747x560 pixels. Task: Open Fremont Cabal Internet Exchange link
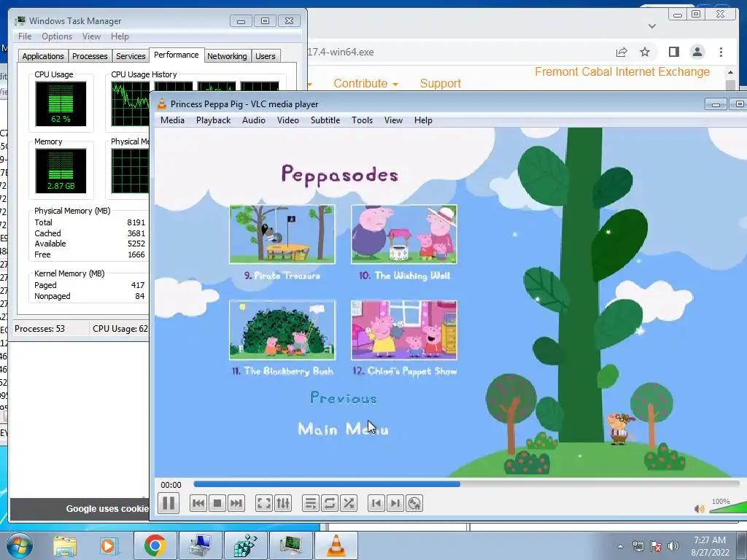pyautogui.click(x=622, y=72)
